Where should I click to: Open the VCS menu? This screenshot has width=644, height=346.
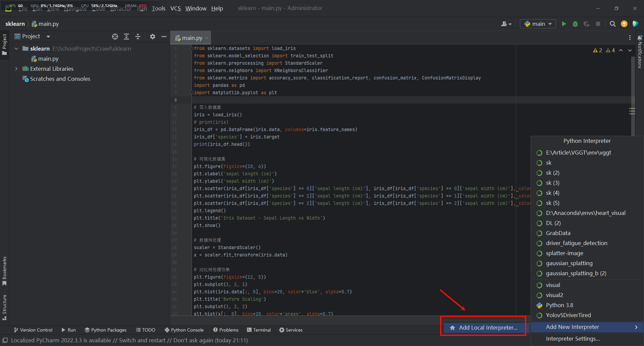click(x=175, y=8)
